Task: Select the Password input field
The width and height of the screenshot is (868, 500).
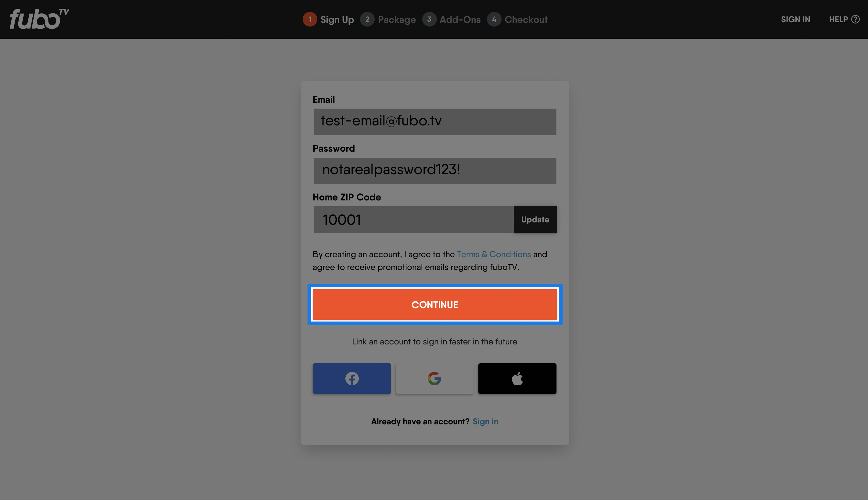Action: (x=434, y=171)
